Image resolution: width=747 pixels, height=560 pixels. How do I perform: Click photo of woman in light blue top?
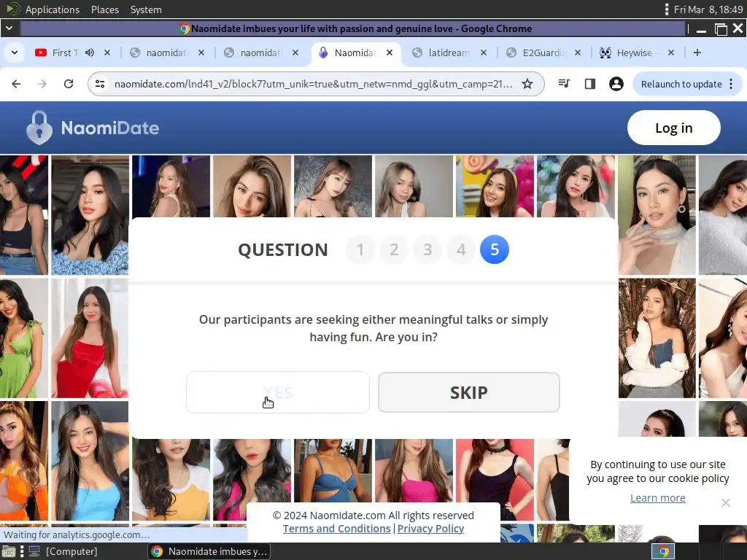point(90,461)
